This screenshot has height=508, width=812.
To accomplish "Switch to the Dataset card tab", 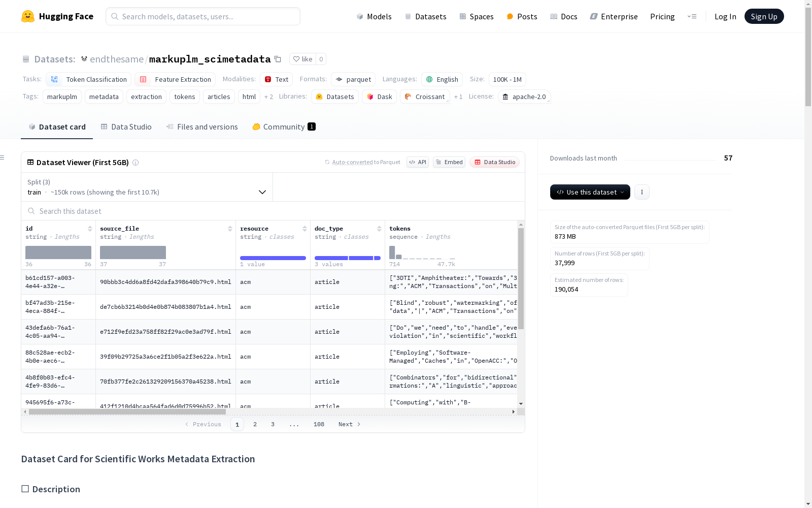I will [57, 127].
